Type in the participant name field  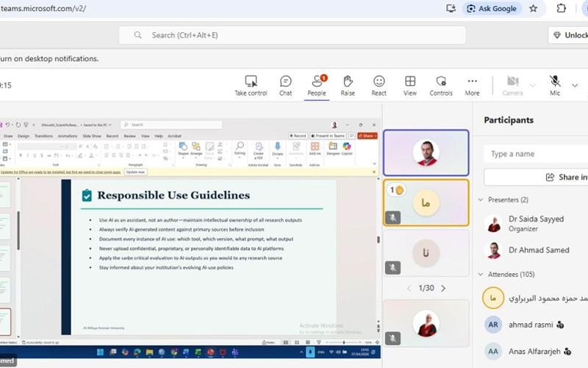pos(537,154)
